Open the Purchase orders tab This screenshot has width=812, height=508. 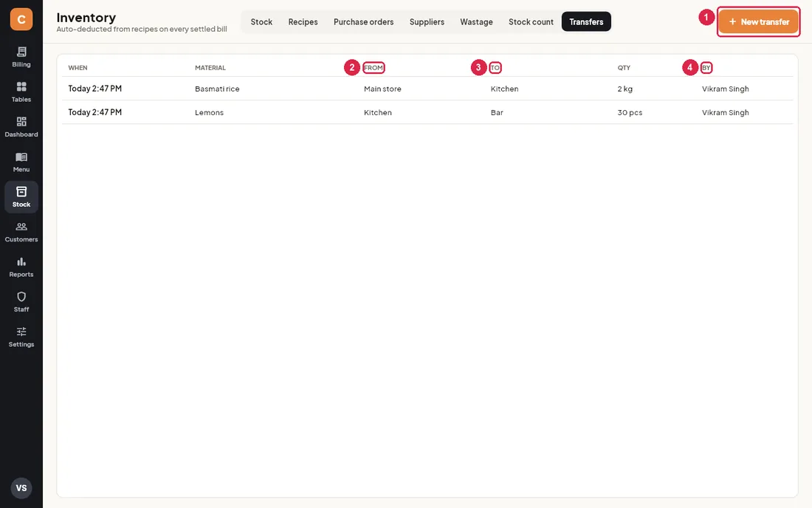click(363, 21)
